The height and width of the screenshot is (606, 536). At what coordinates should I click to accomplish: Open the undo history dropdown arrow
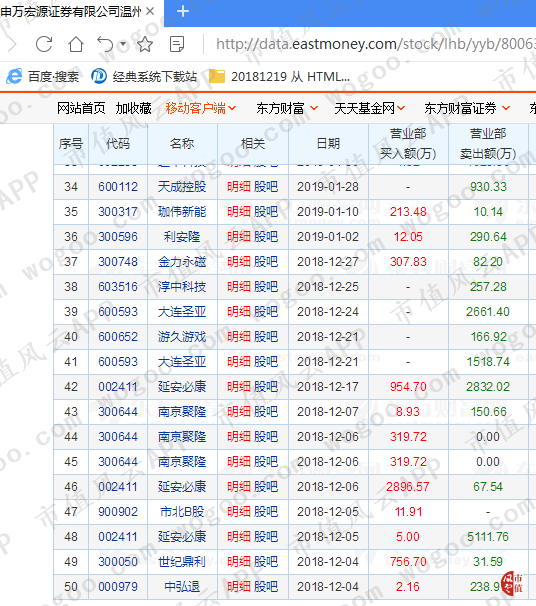coord(123,44)
